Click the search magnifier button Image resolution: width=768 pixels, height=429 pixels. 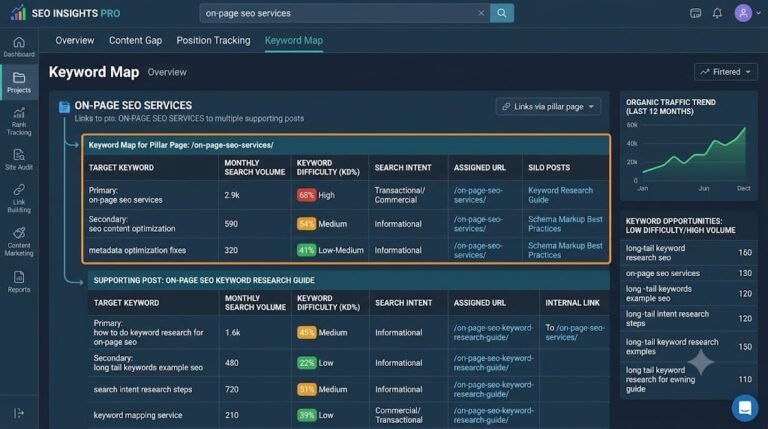[502, 13]
